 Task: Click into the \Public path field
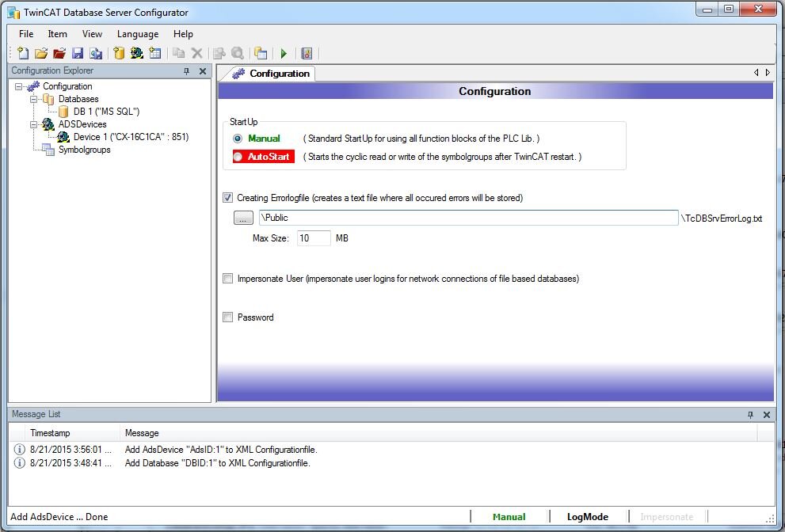[x=469, y=218]
